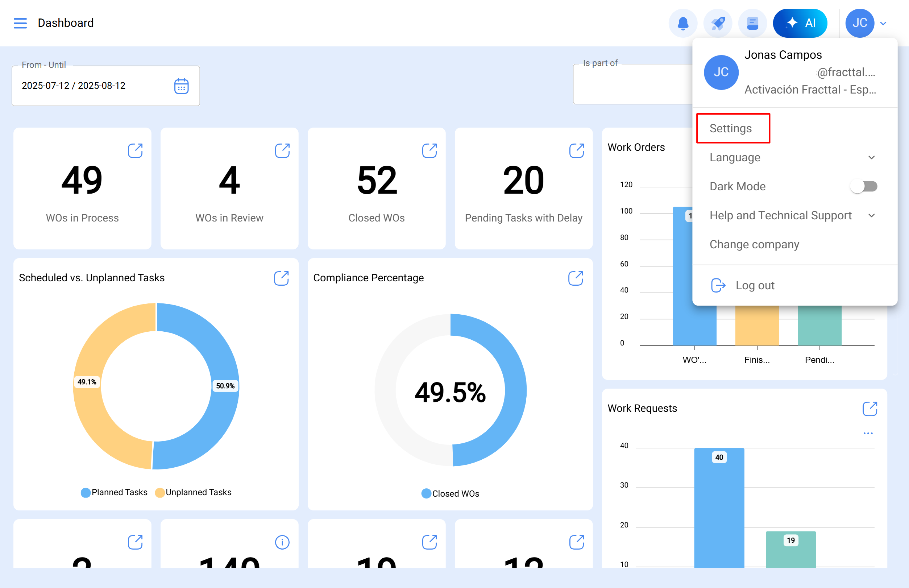Open Work Requests chart external link
The image size is (909, 588).
pyautogui.click(x=870, y=409)
